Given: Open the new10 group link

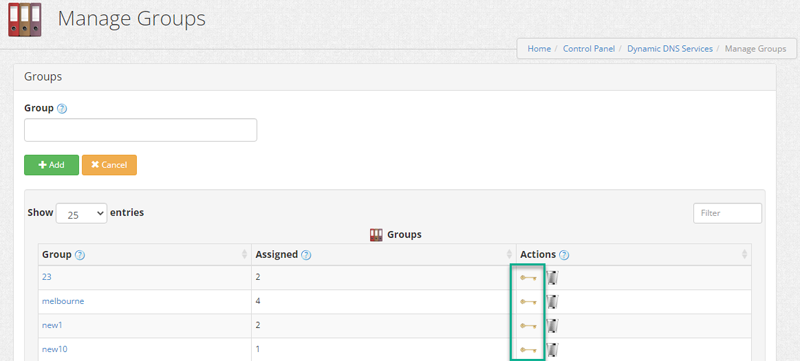Looking at the screenshot, I should pyautogui.click(x=55, y=349).
